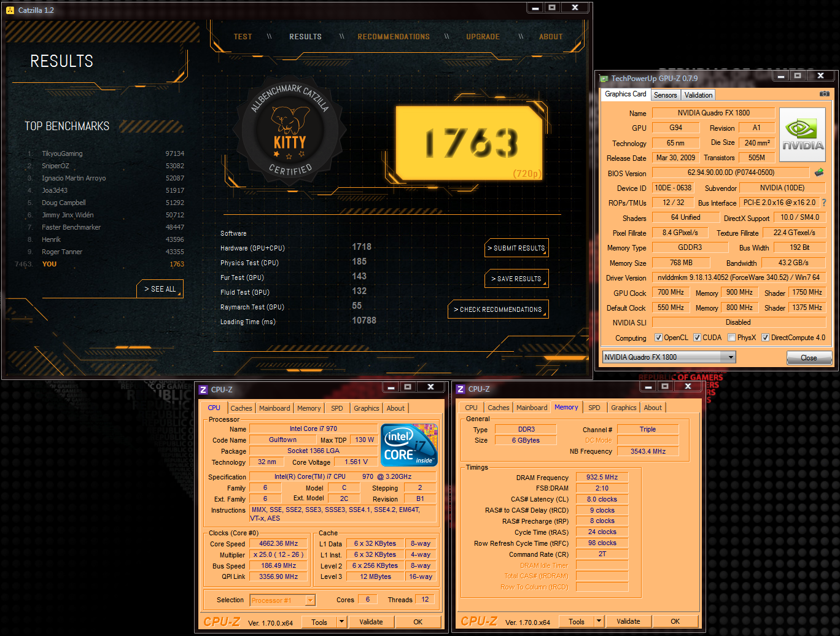Open the Caches tab in right CPU-Z
The width and height of the screenshot is (840, 636).
tap(499, 408)
